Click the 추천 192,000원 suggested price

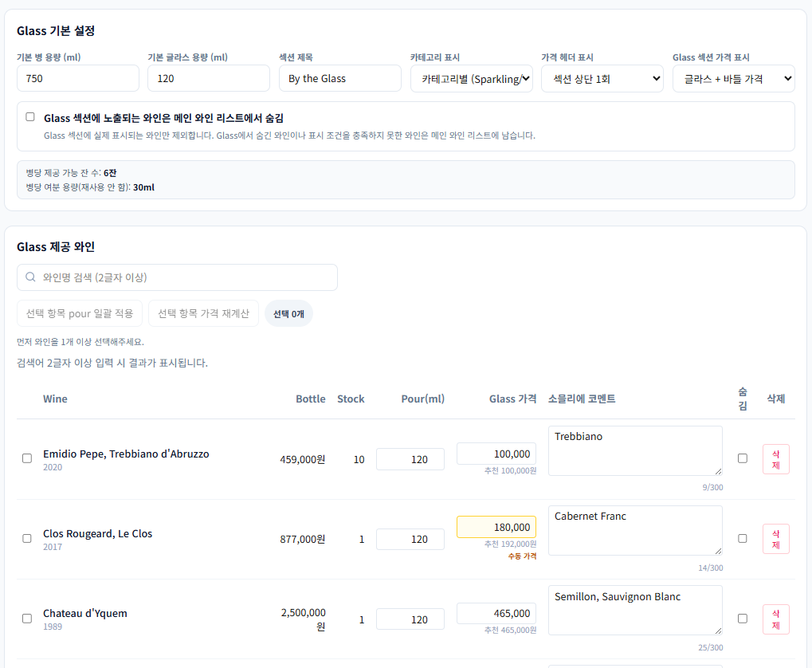coord(510,544)
